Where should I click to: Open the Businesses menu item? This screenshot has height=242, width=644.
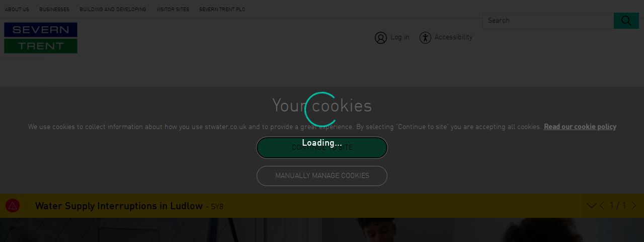(x=54, y=10)
